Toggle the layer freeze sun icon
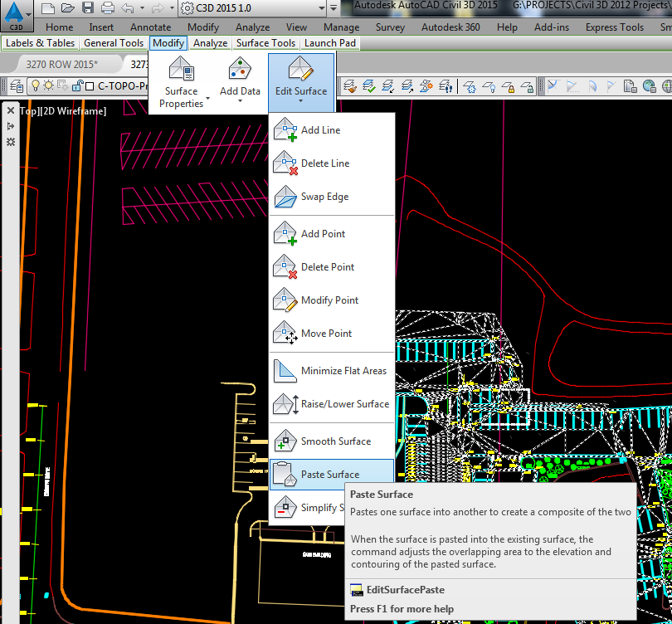 point(49,85)
